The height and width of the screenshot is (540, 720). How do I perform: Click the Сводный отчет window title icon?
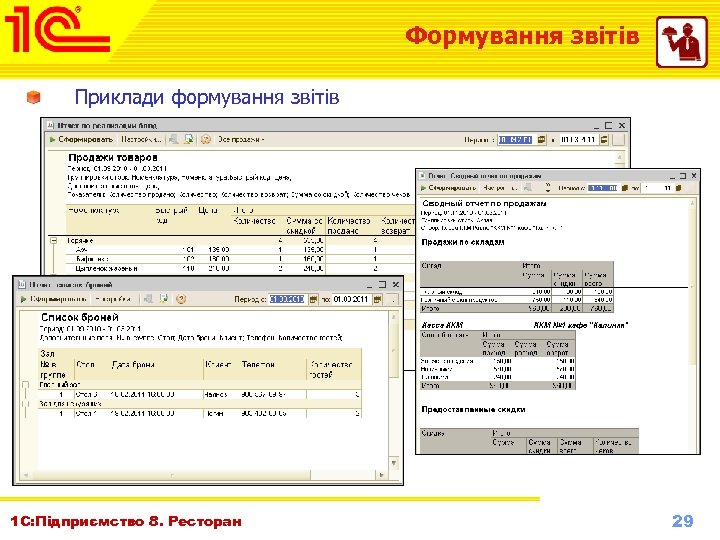(423, 175)
